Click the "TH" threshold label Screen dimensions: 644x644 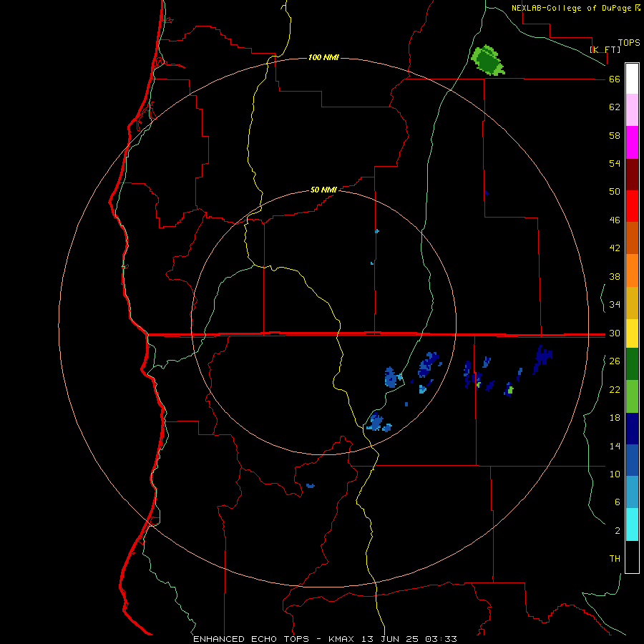coord(615,559)
